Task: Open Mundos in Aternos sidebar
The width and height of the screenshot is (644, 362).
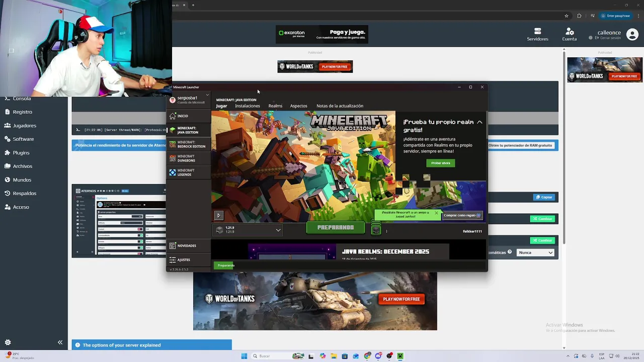Action: point(22,180)
